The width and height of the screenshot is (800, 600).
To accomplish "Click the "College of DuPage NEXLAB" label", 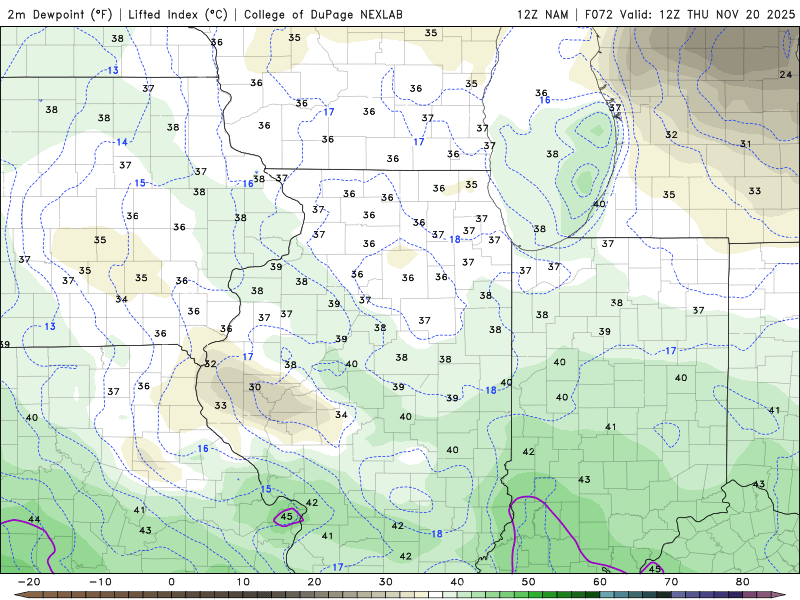I will (x=323, y=14).
